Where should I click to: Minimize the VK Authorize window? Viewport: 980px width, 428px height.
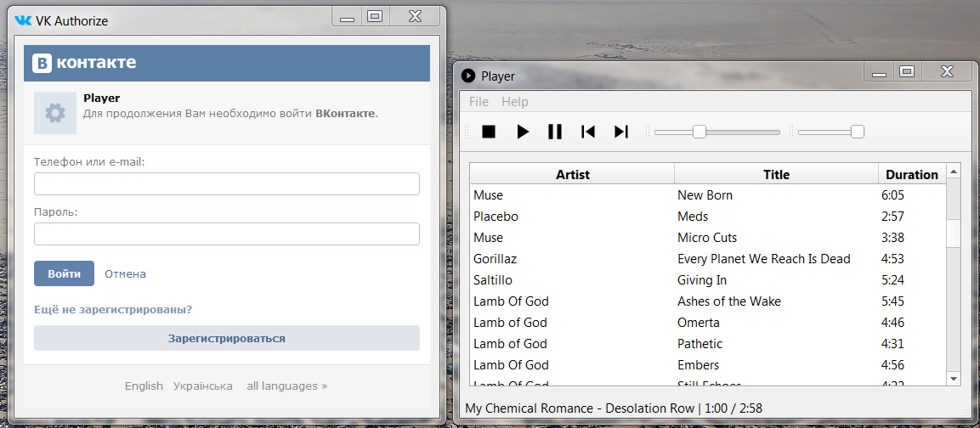point(347,17)
